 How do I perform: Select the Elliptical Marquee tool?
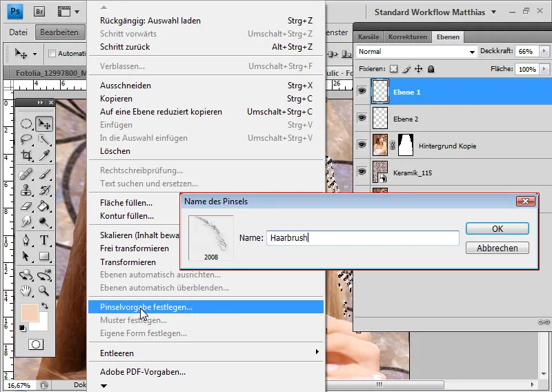coord(26,124)
